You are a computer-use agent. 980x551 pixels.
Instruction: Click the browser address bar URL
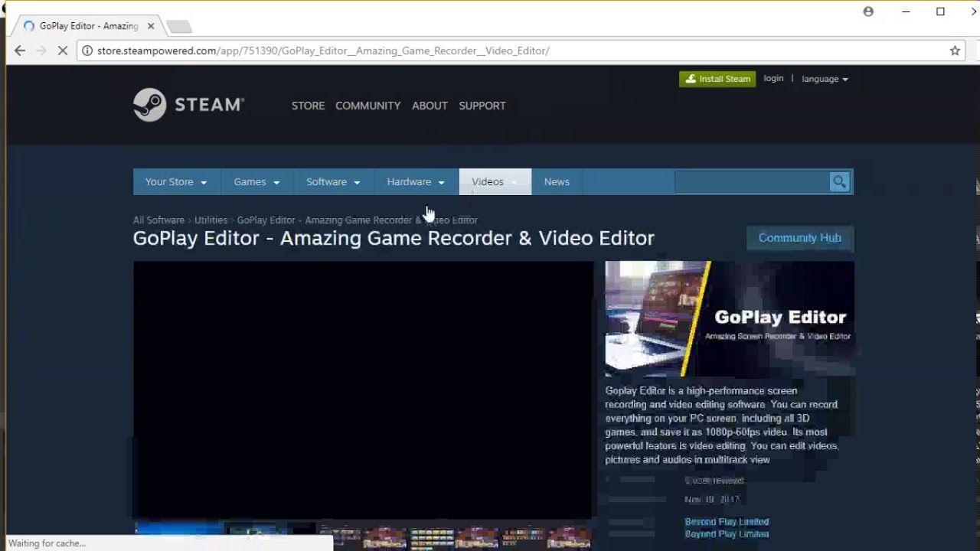tap(323, 51)
